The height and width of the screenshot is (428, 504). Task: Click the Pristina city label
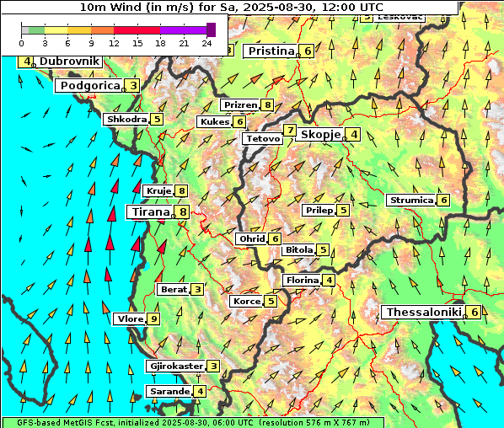point(271,51)
